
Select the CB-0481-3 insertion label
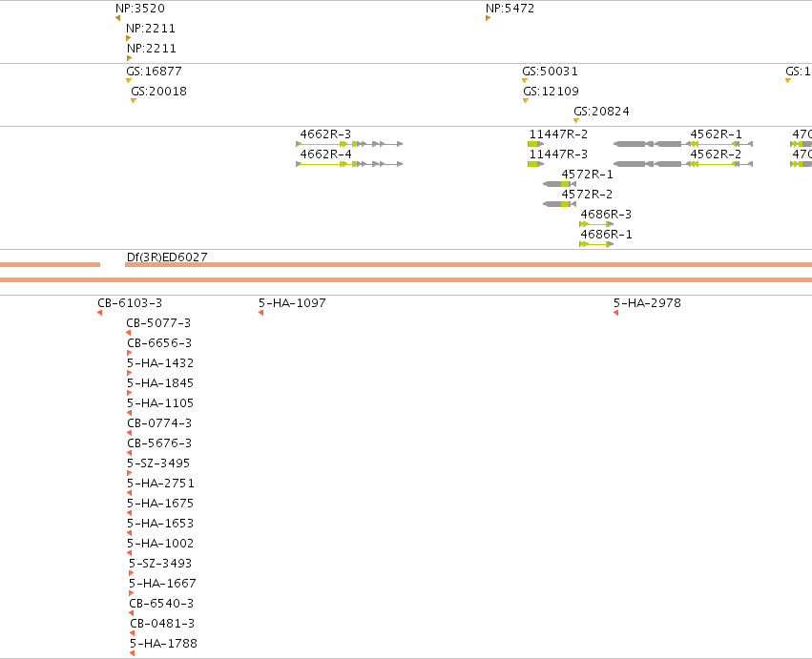(162, 624)
